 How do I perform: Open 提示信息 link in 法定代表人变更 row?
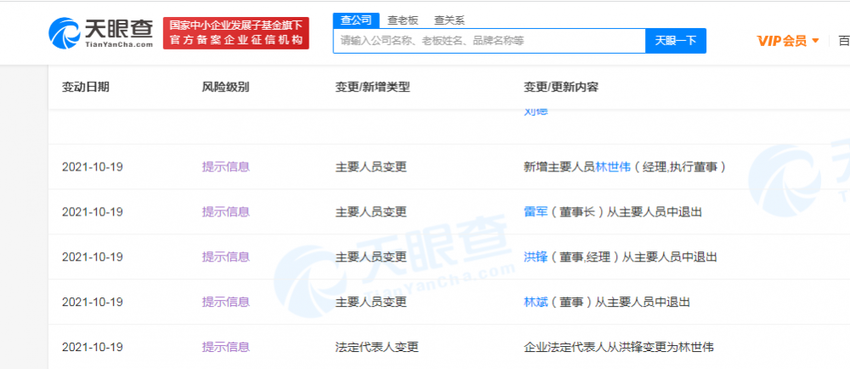(x=226, y=347)
